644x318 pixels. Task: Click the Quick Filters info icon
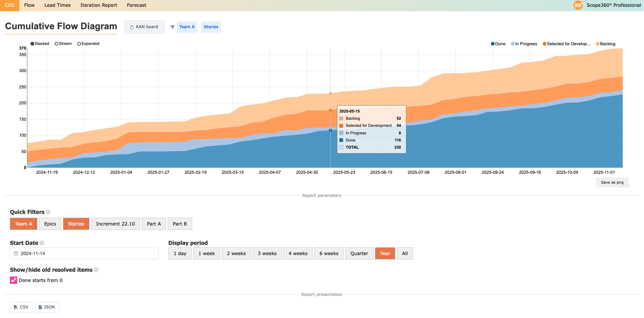pyautogui.click(x=48, y=212)
